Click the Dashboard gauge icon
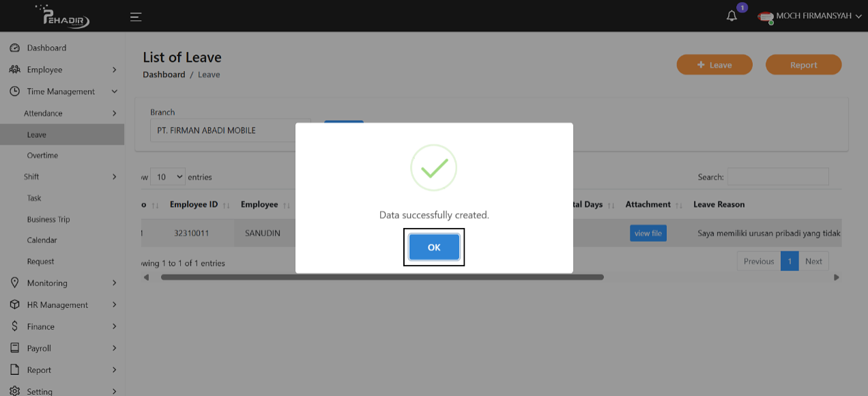Viewport: 868px width, 396px height. [x=14, y=48]
